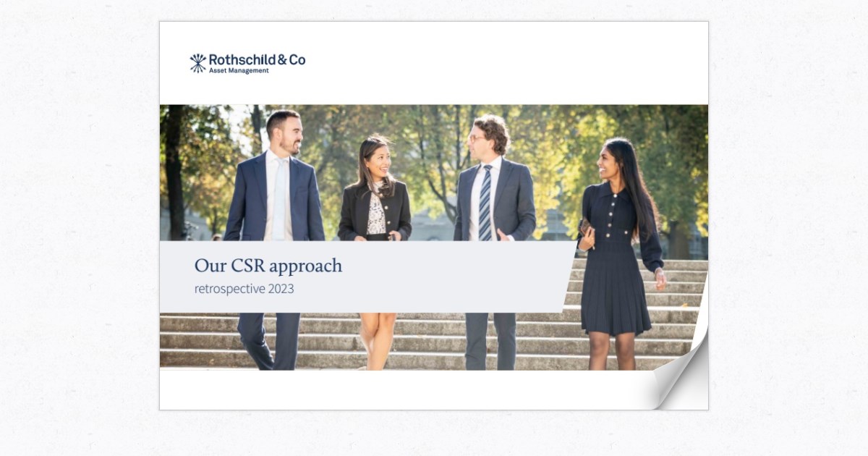Click the Rothschild & Co star logo icon

197,63
